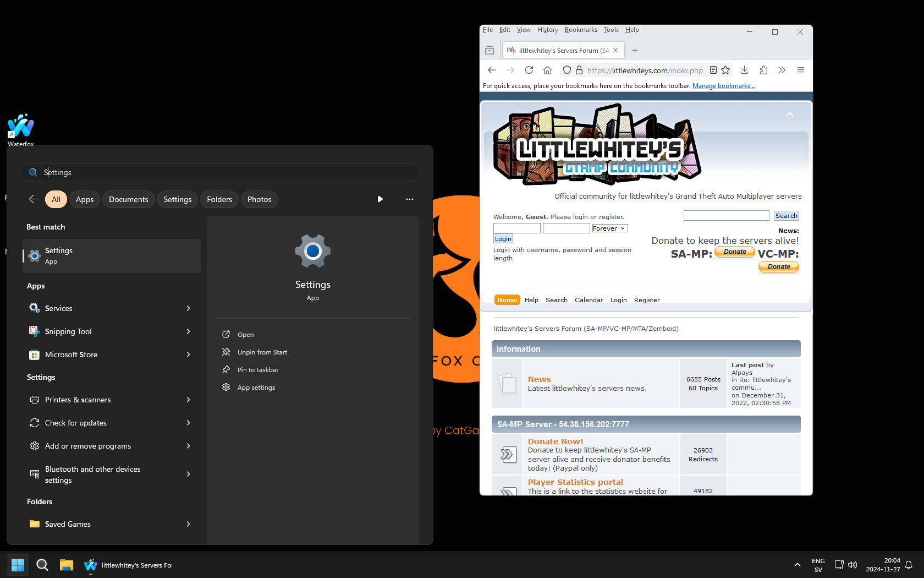
Task: Click the padlock site info icon
Action: click(x=579, y=70)
